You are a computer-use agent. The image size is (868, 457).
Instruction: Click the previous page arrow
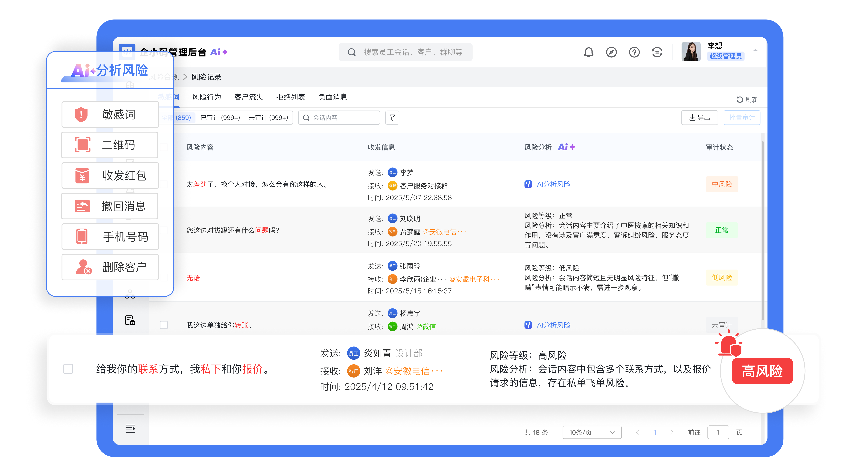tap(637, 432)
